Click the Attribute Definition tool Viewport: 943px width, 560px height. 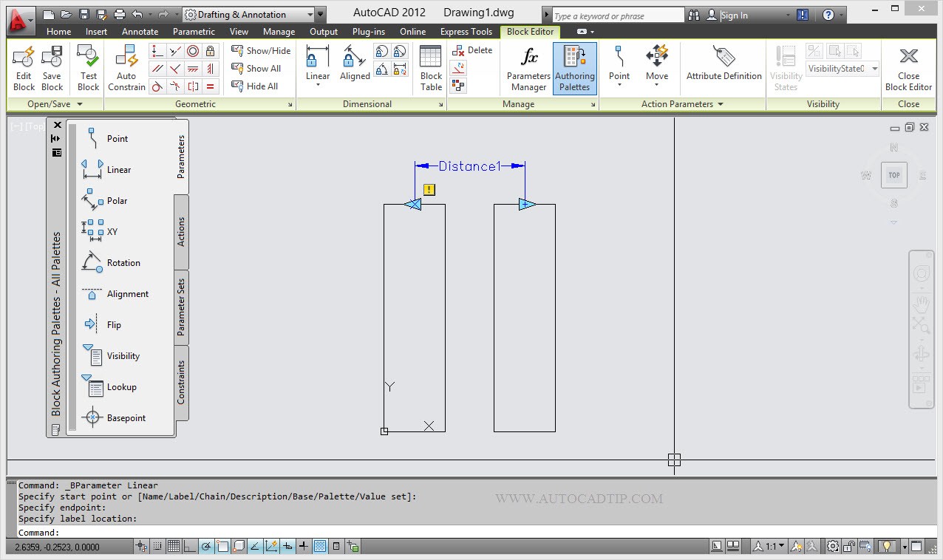click(x=724, y=63)
